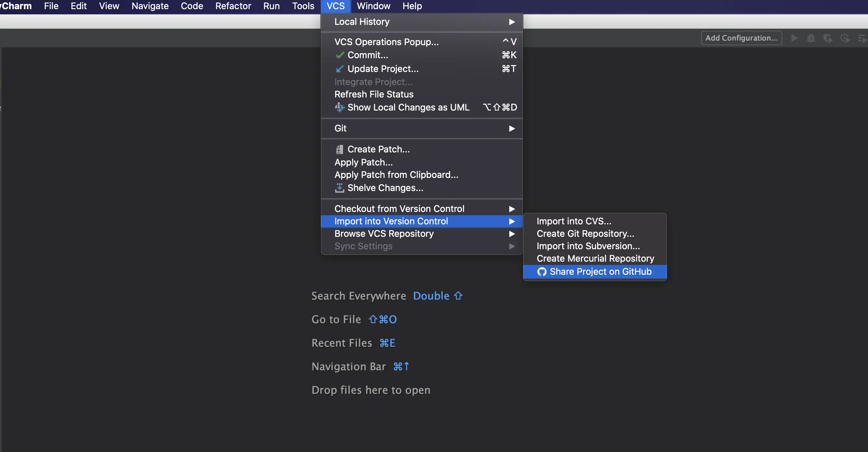Click the Run triangle icon in toolbar
Image resolution: width=868 pixels, height=452 pixels.
click(794, 38)
